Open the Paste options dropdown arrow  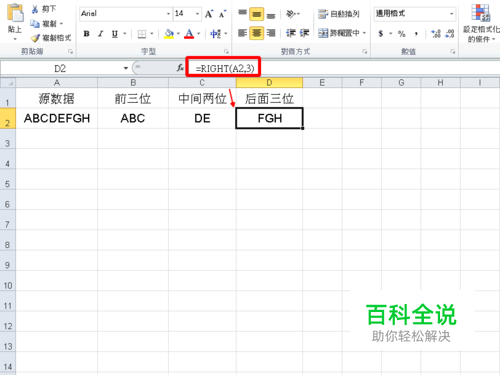point(15,39)
